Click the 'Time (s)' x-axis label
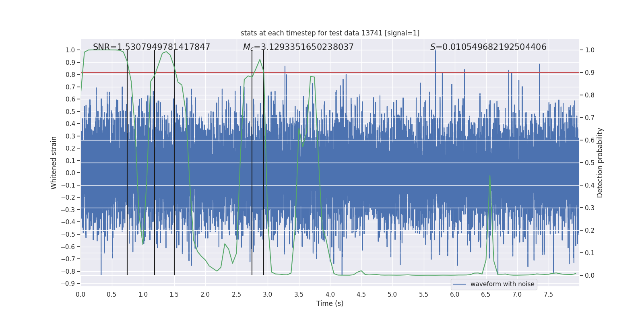644x322 pixels. (x=330, y=303)
